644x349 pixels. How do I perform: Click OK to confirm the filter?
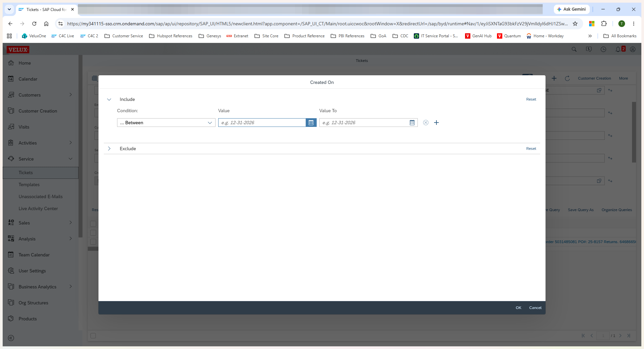pos(519,308)
